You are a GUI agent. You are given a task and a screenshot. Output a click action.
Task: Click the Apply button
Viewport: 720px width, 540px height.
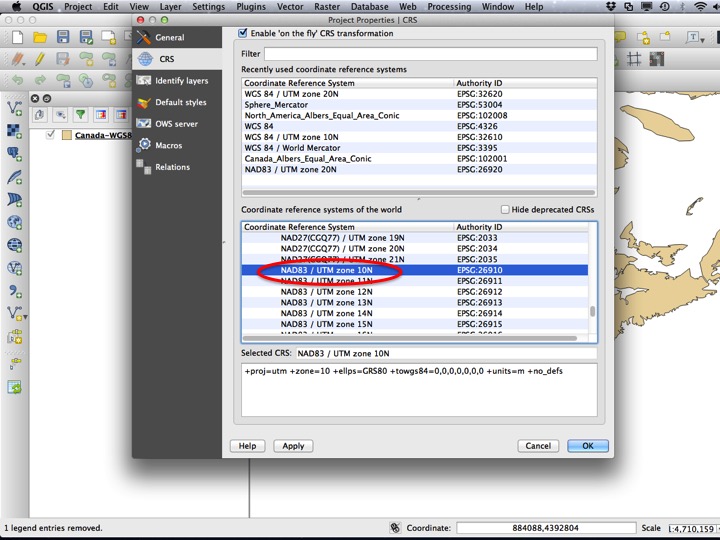[x=293, y=446]
